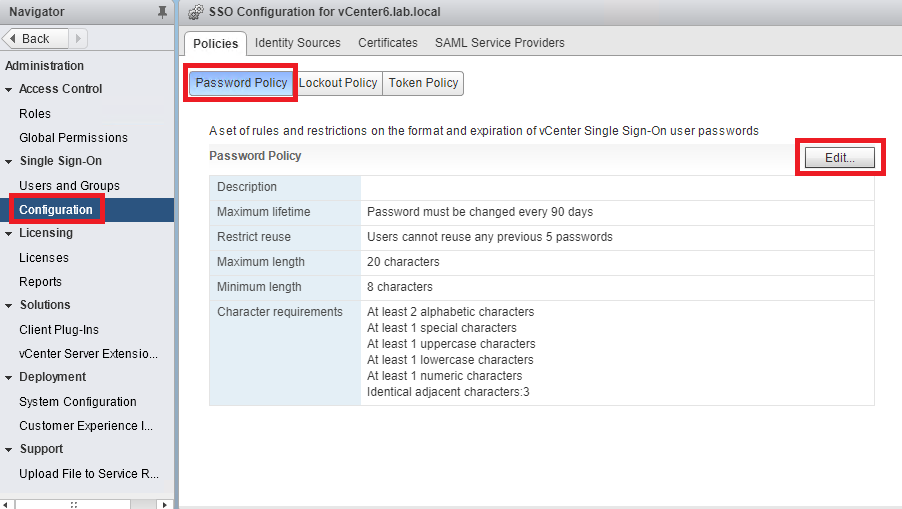
Task: Click the SSO Configuration gear icon
Action: (196, 12)
